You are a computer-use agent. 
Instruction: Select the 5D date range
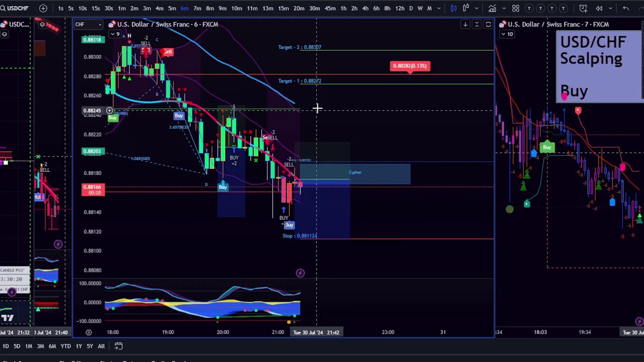(x=17, y=346)
